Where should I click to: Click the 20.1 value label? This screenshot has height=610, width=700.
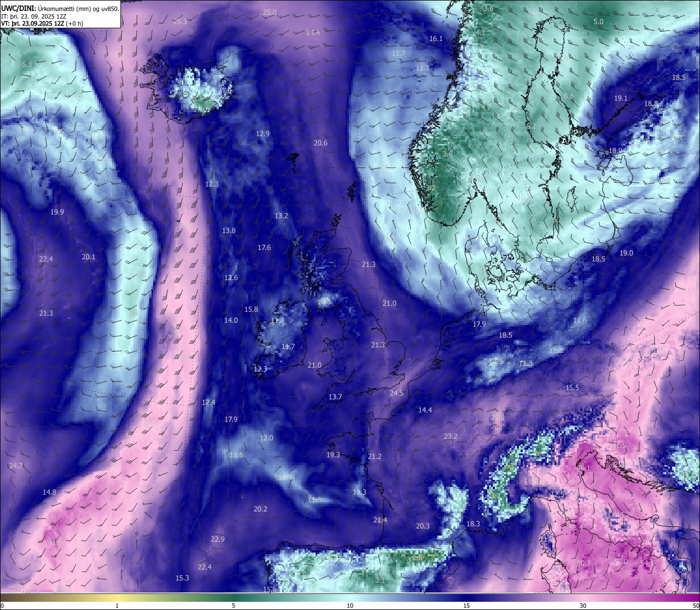pos(89,257)
